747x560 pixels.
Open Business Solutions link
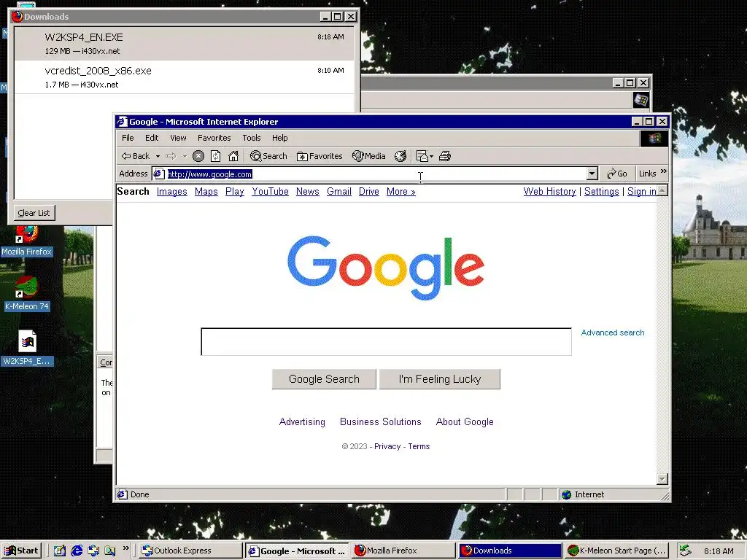pyautogui.click(x=381, y=422)
